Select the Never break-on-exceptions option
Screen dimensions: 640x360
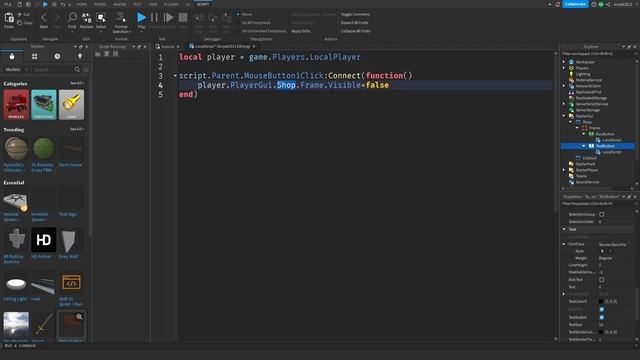click(x=244, y=14)
